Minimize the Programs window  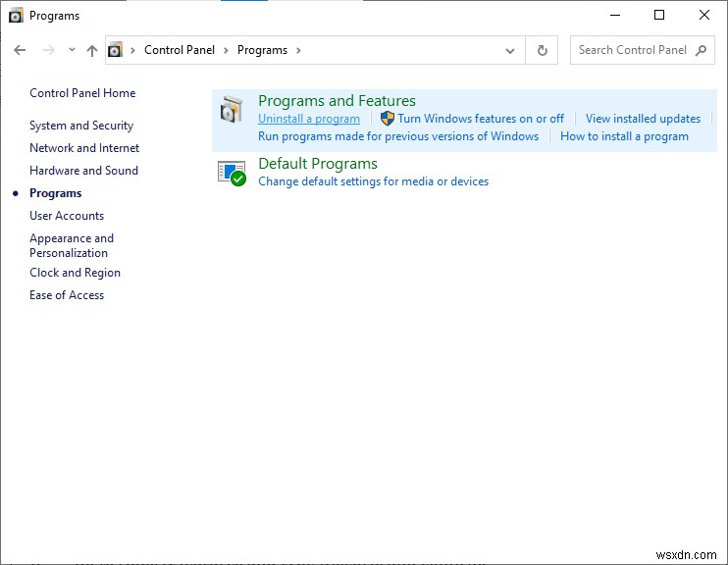click(615, 15)
